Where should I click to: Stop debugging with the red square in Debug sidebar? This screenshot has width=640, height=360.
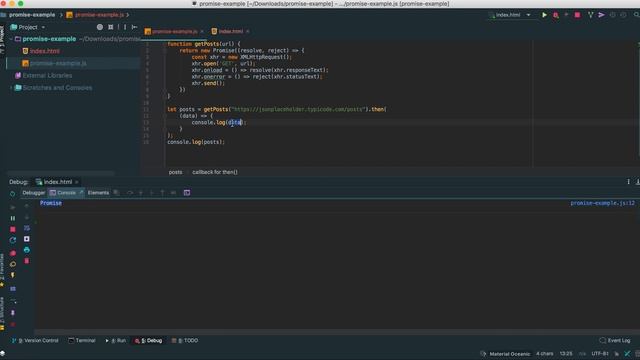coord(13,229)
